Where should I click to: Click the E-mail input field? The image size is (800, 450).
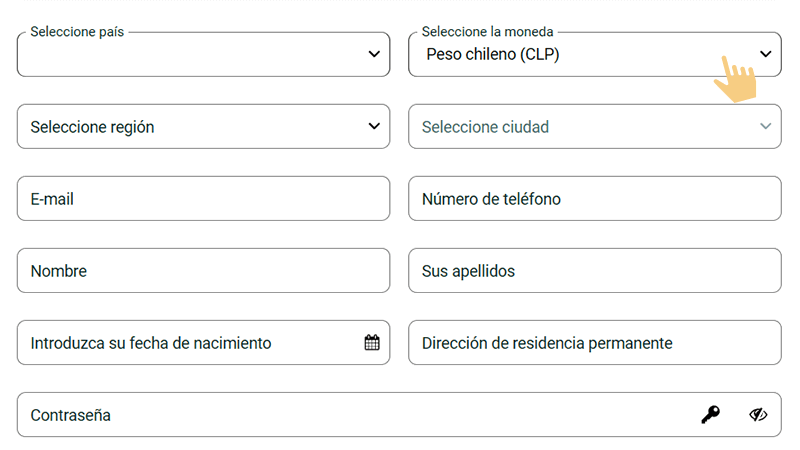coord(203,199)
